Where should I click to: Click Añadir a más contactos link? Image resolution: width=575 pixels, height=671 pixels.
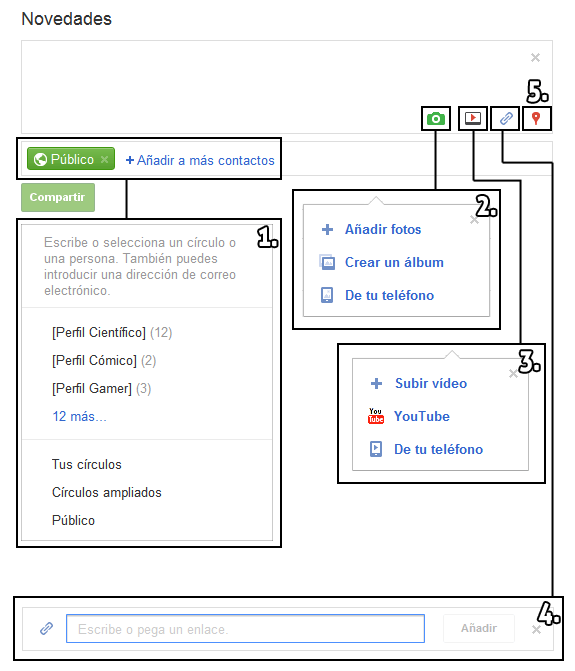200,160
